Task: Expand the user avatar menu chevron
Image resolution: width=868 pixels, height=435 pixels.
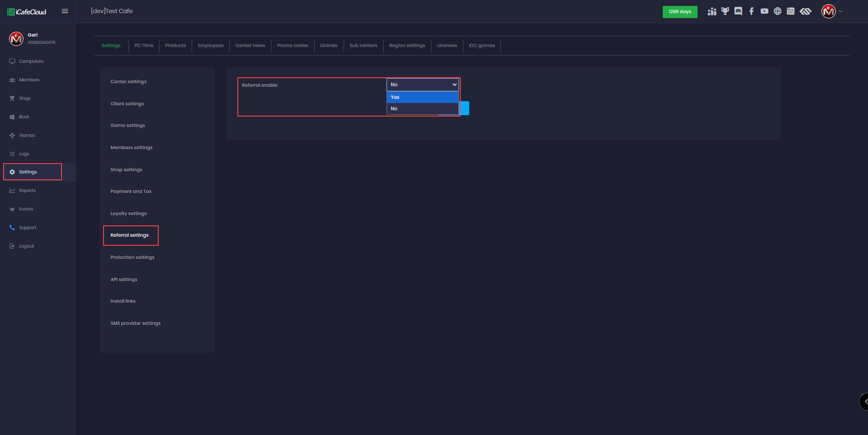Action: coord(841,11)
